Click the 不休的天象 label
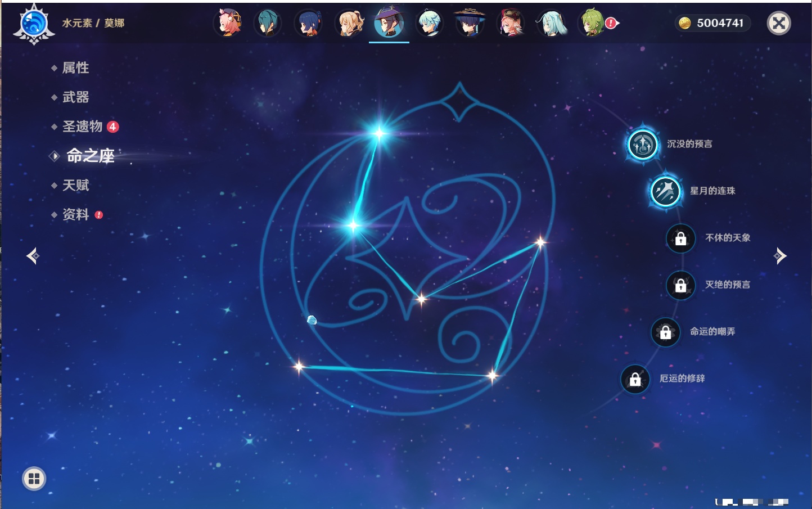 [x=728, y=237]
